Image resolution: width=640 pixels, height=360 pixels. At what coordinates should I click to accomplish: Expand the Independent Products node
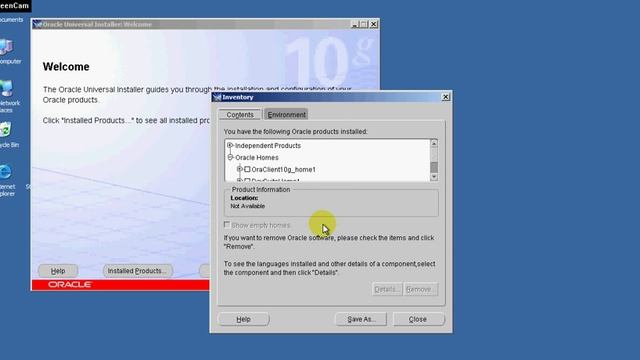point(230,145)
